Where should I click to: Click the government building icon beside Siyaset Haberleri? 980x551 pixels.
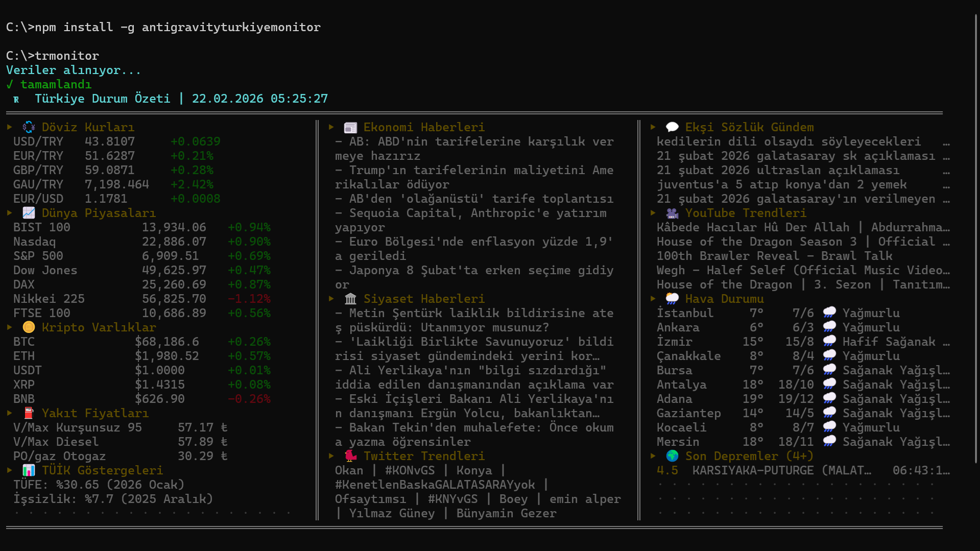(x=350, y=299)
